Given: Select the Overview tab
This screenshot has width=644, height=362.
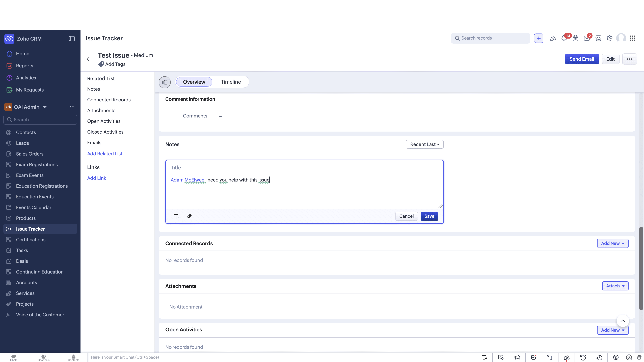Looking at the screenshot, I should (x=194, y=82).
